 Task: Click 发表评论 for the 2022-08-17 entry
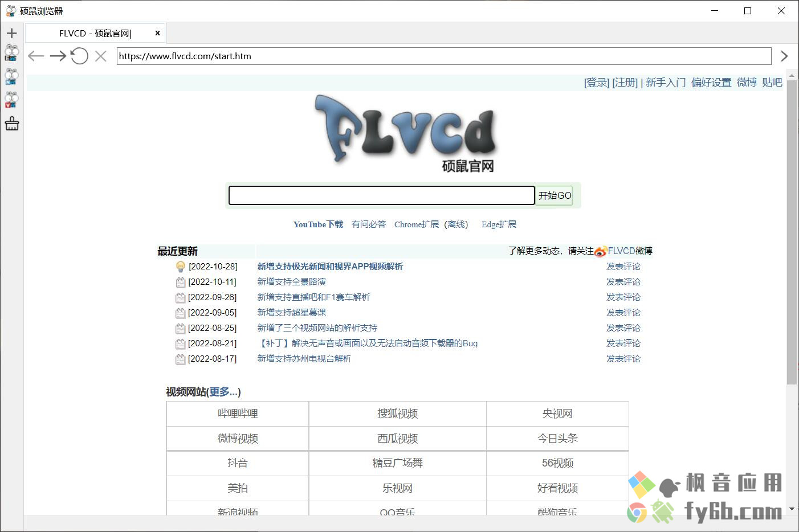coord(623,359)
